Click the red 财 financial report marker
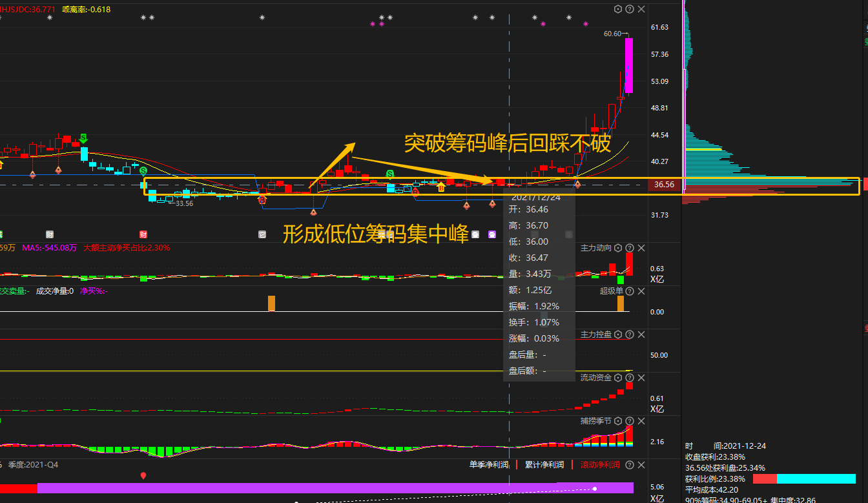868x503 pixels. click(143, 234)
